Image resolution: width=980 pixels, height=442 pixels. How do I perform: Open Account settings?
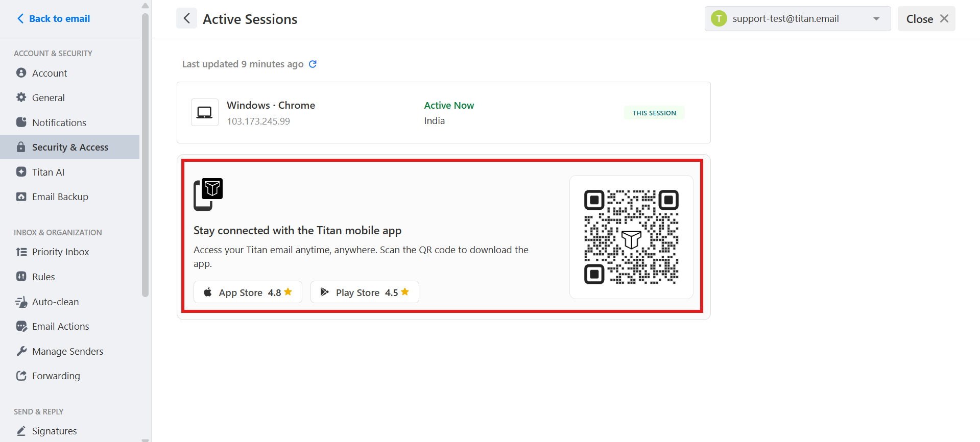[x=70, y=73]
